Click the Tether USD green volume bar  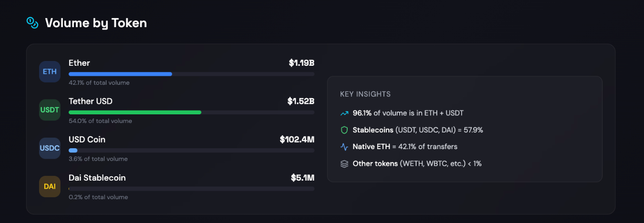(x=135, y=112)
